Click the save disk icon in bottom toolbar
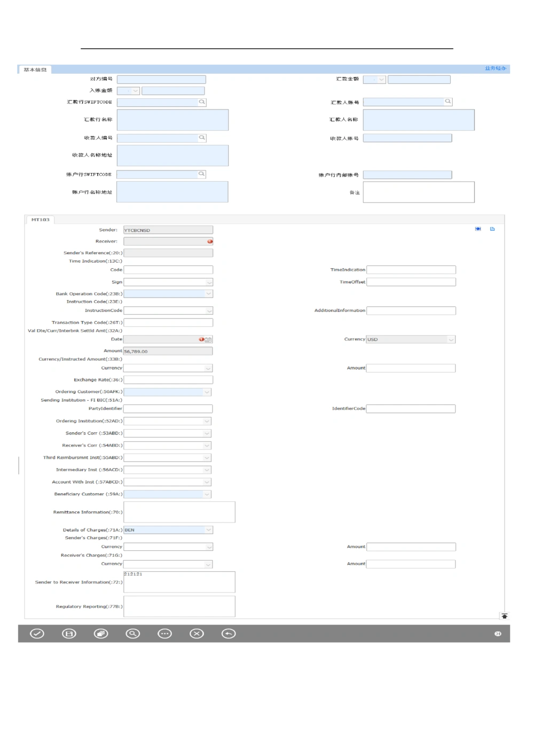The image size is (534, 756). pos(69,634)
